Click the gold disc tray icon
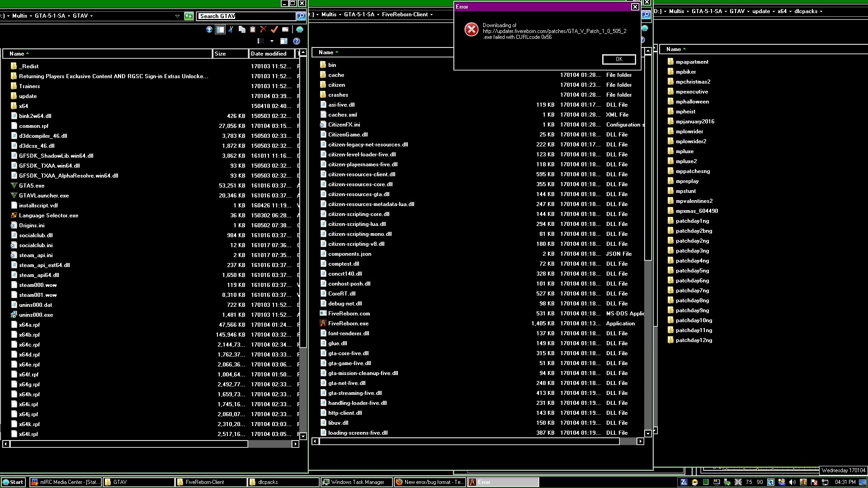This screenshot has height=488, width=868. tap(695, 482)
